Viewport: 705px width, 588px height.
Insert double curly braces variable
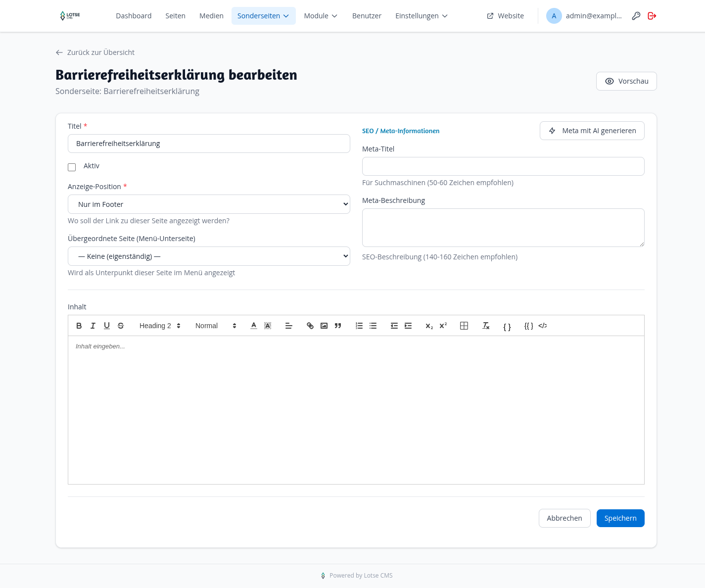click(x=529, y=326)
